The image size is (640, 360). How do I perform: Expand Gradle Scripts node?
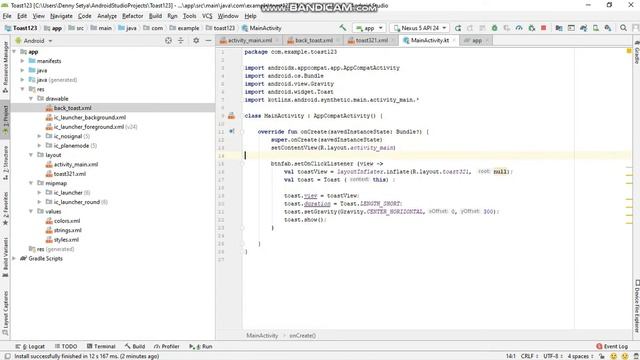tap(14, 258)
